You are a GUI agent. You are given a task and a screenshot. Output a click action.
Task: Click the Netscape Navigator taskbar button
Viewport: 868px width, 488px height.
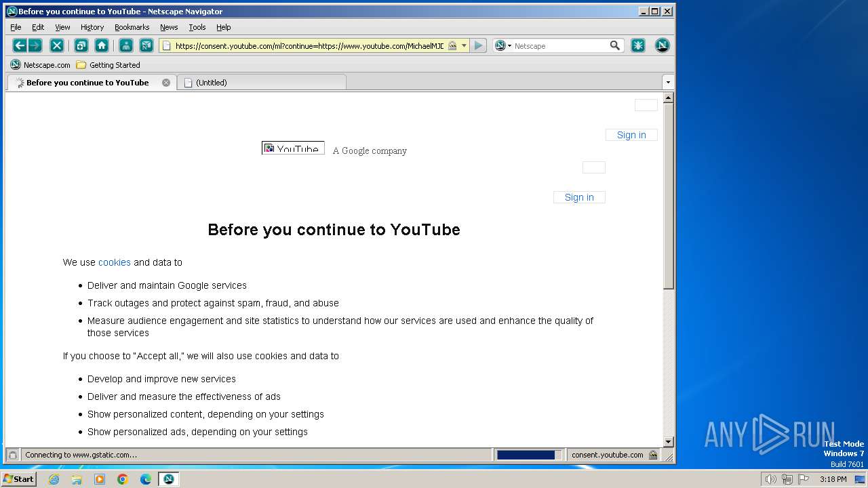pos(169,479)
